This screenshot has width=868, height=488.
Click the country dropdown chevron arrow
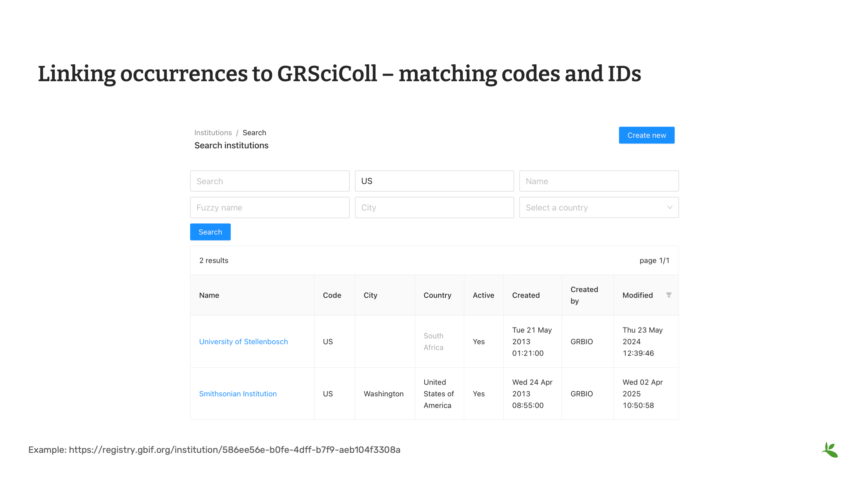[x=669, y=207]
